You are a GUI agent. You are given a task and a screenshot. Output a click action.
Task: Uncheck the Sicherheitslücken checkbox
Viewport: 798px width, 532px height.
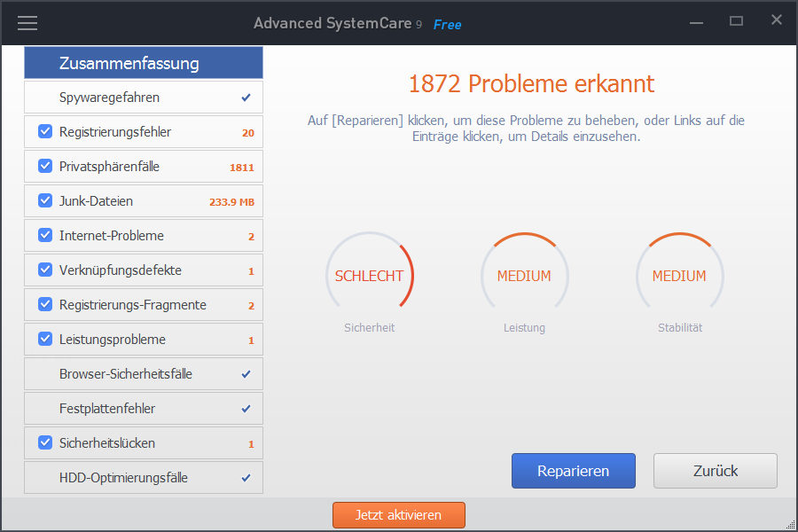coord(45,443)
